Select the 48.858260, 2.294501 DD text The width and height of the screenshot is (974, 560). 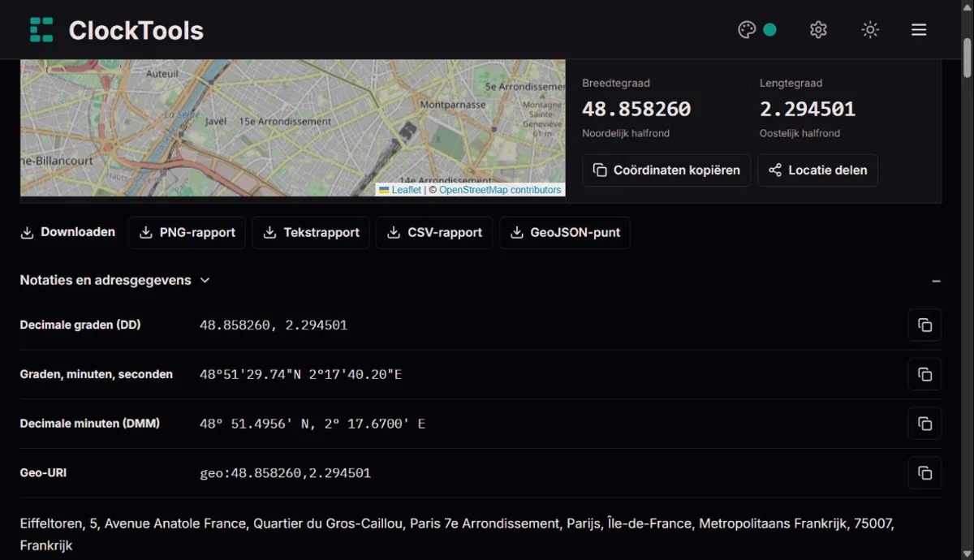[274, 325]
